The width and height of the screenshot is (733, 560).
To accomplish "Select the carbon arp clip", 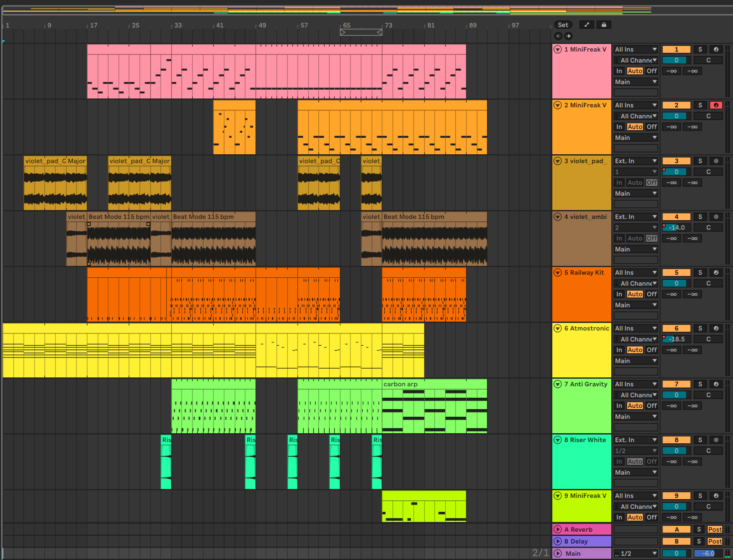I will coord(434,384).
